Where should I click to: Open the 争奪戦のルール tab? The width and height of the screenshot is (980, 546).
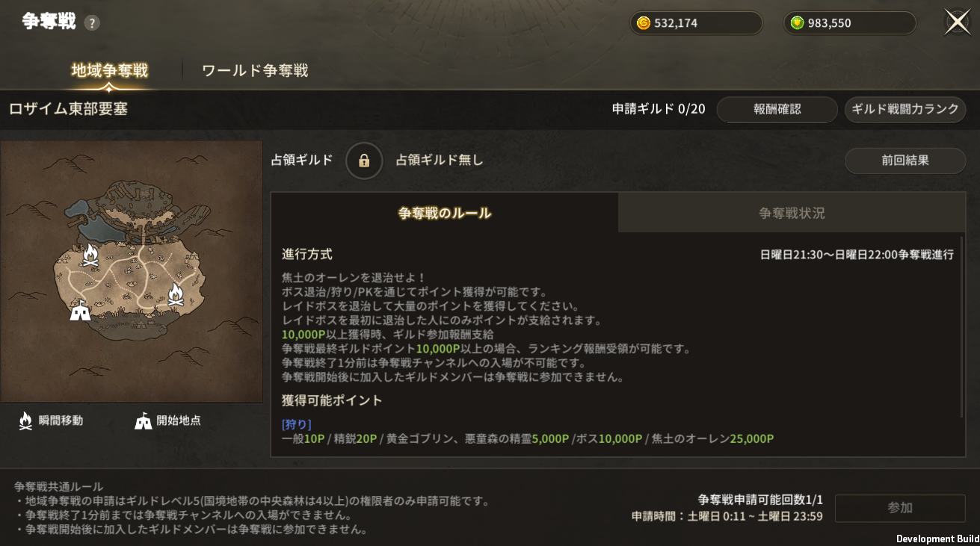pos(445,213)
